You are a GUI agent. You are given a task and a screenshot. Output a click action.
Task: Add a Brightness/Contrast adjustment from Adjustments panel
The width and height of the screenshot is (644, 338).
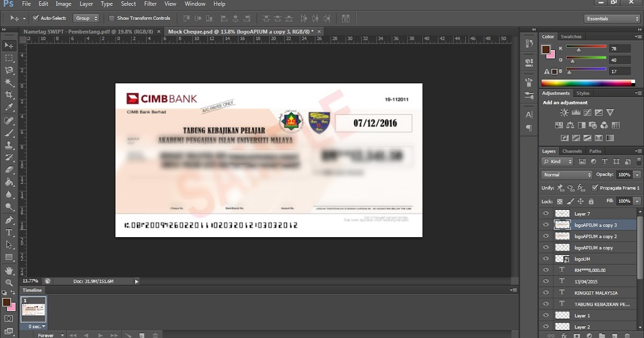coord(564,112)
